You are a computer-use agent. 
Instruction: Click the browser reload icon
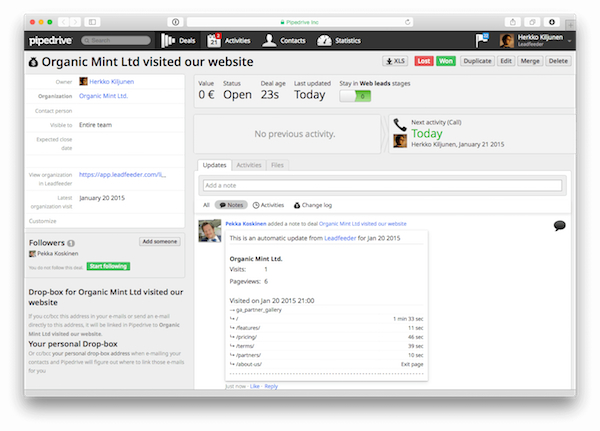(x=408, y=22)
